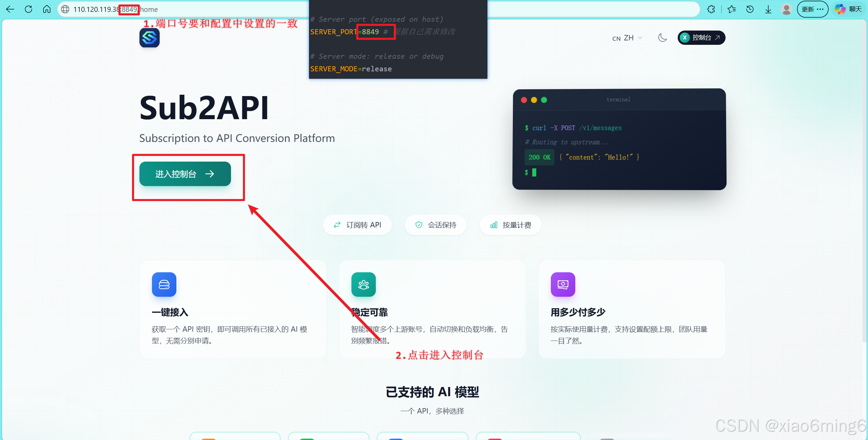Viewport: 868px width, 440px height.
Task: Click Subscription to API Conversion Platform subtitle
Action: pos(237,138)
